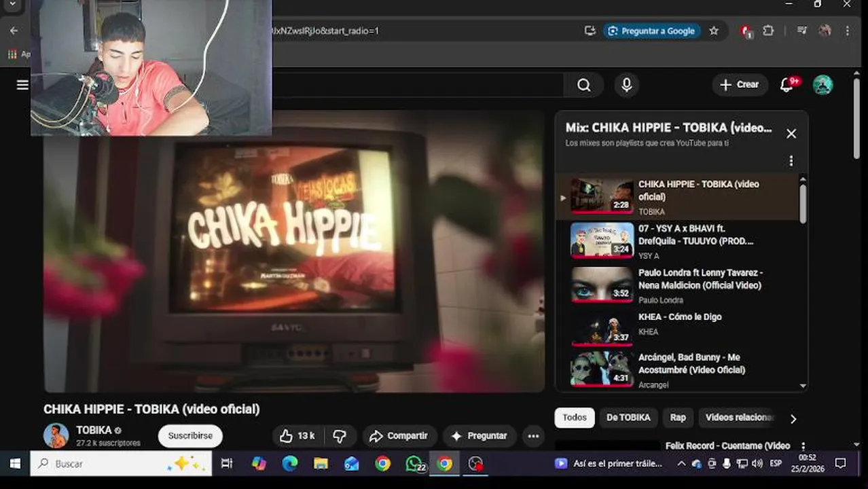Select the Videos relacionados chip

739,418
